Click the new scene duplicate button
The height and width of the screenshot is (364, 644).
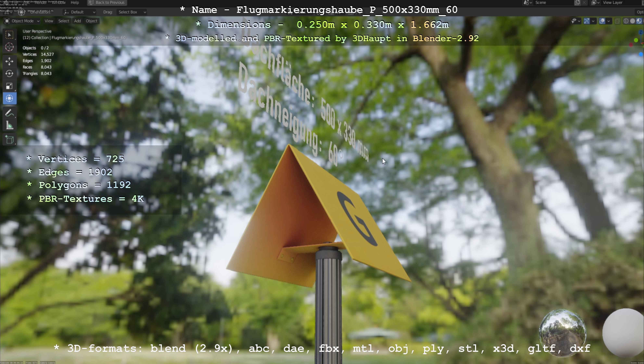pyautogui.click(x=577, y=2)
